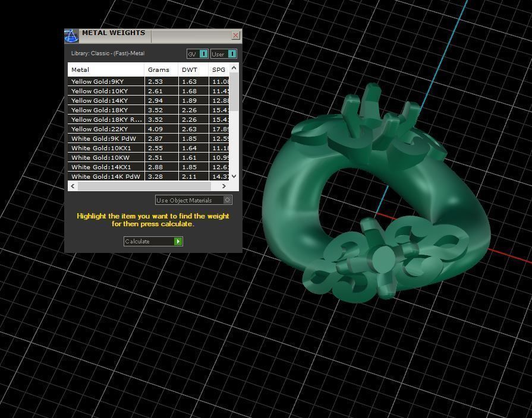Click the 3.28 grams value cell
This screenshot has width=532, height=418.
point(162,176)
